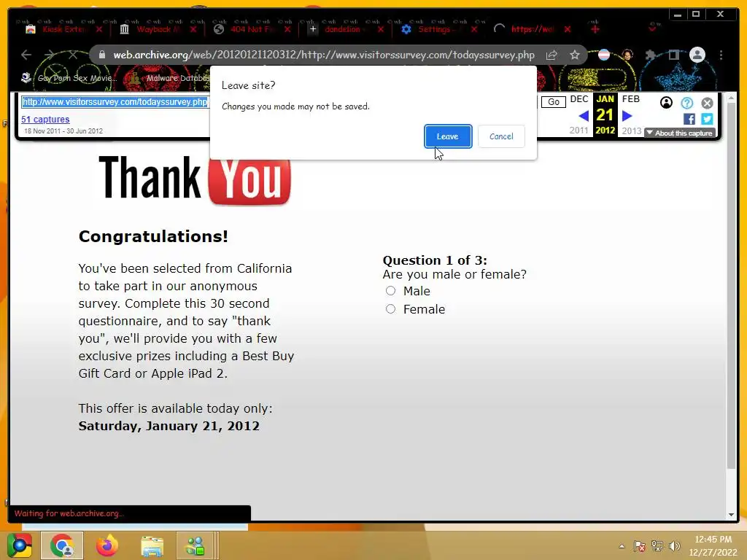Switch to the Settings tab
Screen dimensions: 747x560
(x=435, y=29)
